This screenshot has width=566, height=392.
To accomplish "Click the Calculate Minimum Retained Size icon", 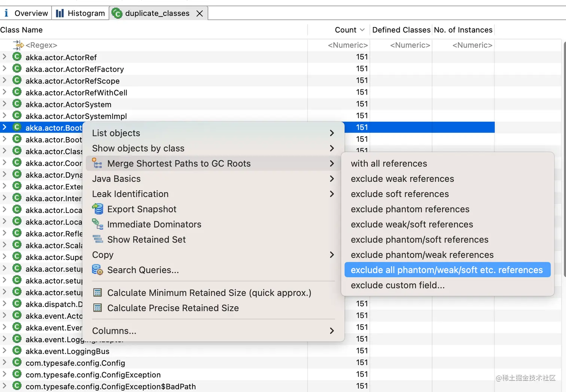I will tap(98, 293).
